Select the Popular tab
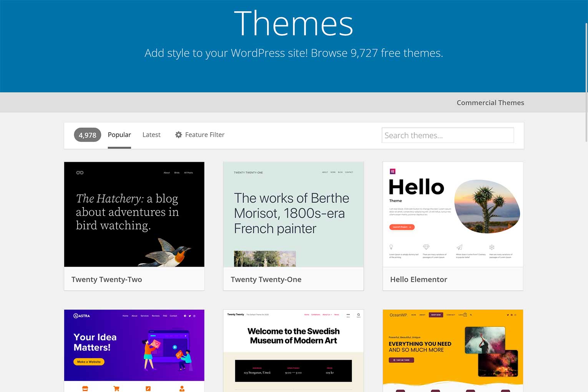The image size is (588, 392). tap(119, 135)
